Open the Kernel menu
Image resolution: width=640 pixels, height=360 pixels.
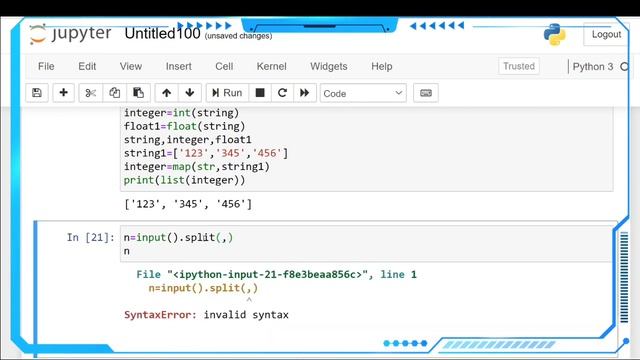pyautogui.click(x=271, y=66)
